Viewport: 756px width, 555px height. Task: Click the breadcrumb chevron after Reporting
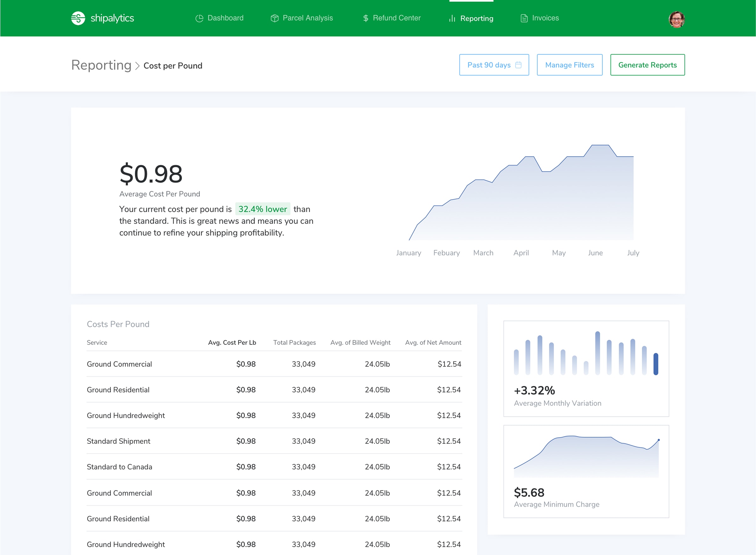[x=137, y=66]
